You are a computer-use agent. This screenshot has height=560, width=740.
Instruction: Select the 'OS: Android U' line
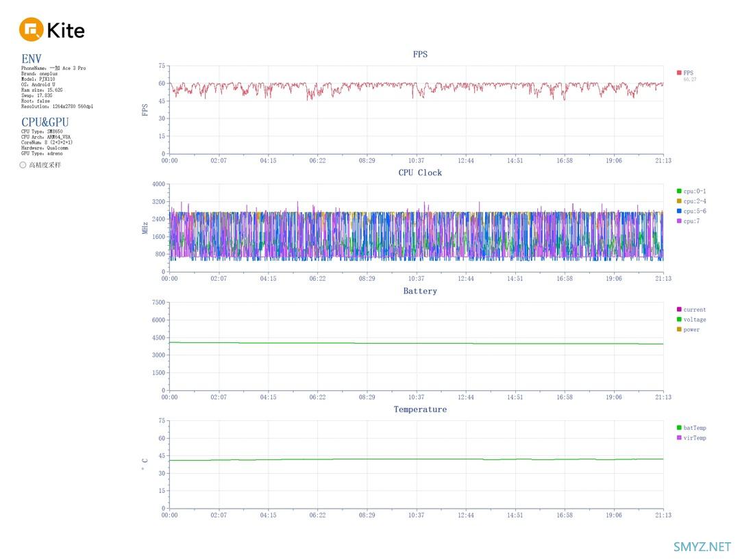pyautogui.click(x=38, y=85)
